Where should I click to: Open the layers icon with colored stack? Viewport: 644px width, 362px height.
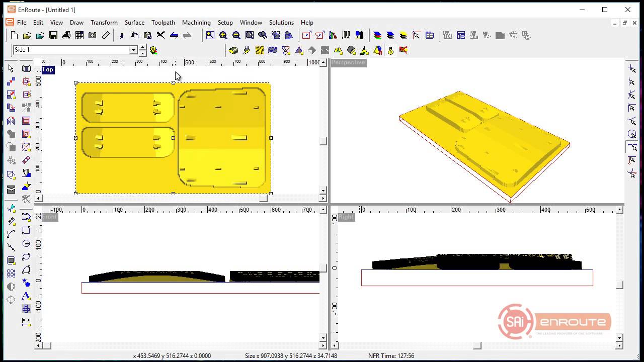click(377, 35)
